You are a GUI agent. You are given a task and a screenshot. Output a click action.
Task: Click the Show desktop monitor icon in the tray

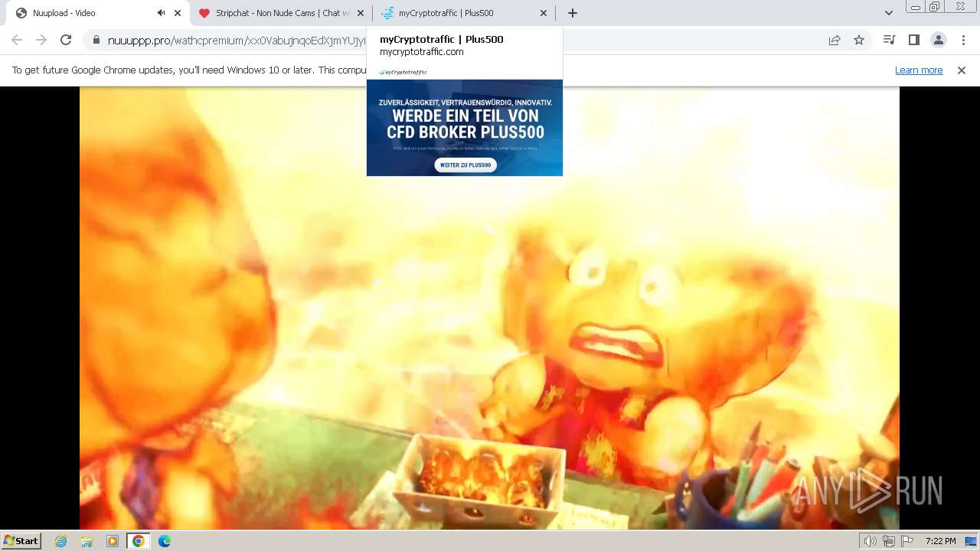pyautogui.click(x=971, y=541)
